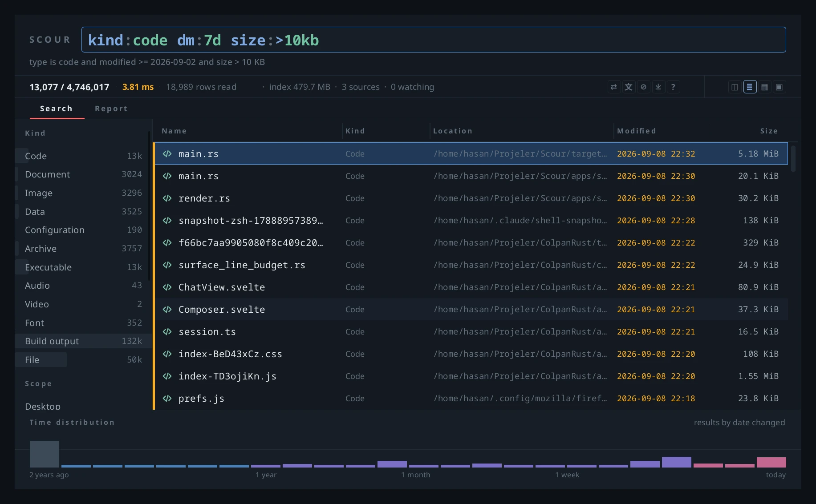Screen dimensions: 816x504
Task: Select the list view layout icon
Action: tap(750, 87)
